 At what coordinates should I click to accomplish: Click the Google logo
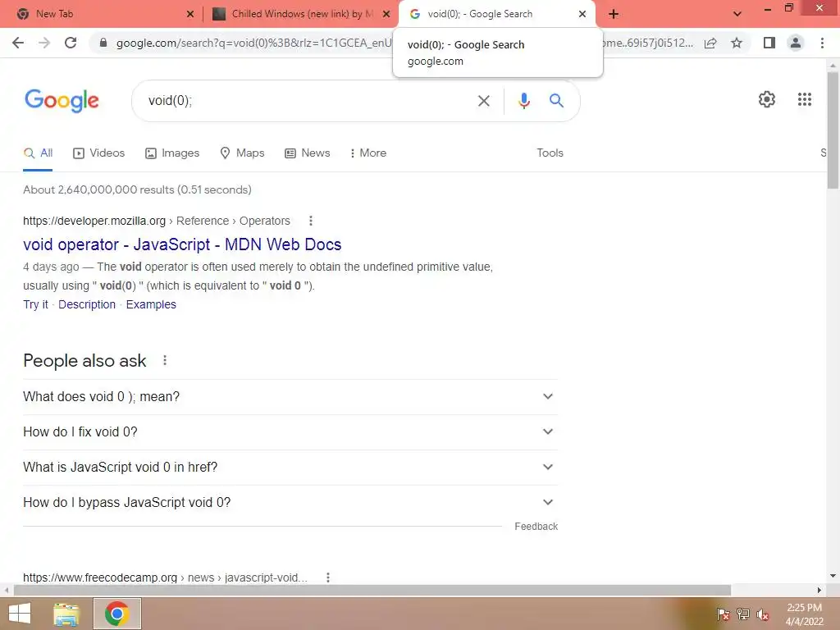62,100
